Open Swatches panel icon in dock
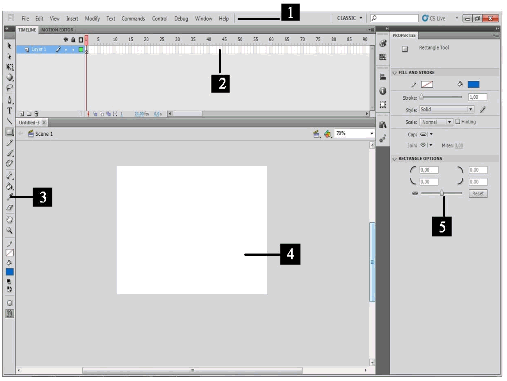Screen dimensions: 507x381 383,57
